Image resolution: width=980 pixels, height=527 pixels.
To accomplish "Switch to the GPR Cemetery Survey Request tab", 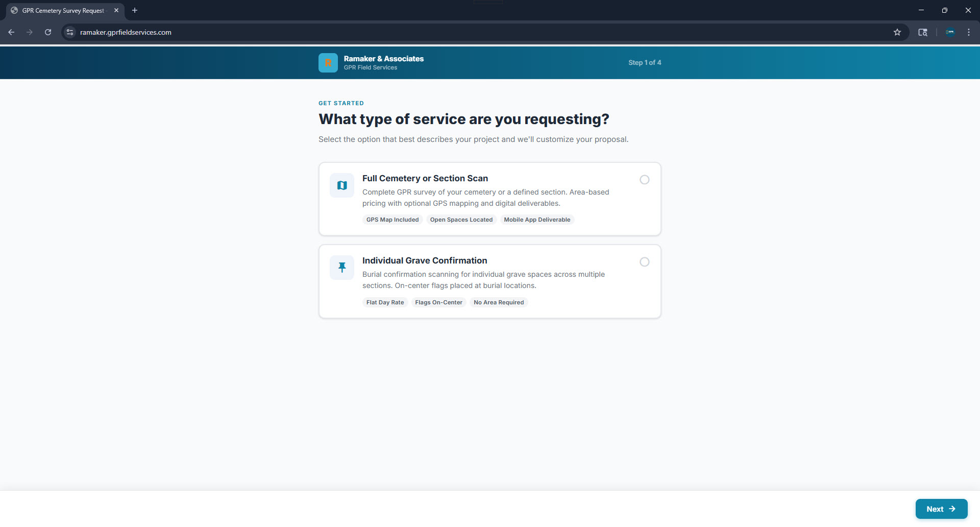I will click(61, 10).
